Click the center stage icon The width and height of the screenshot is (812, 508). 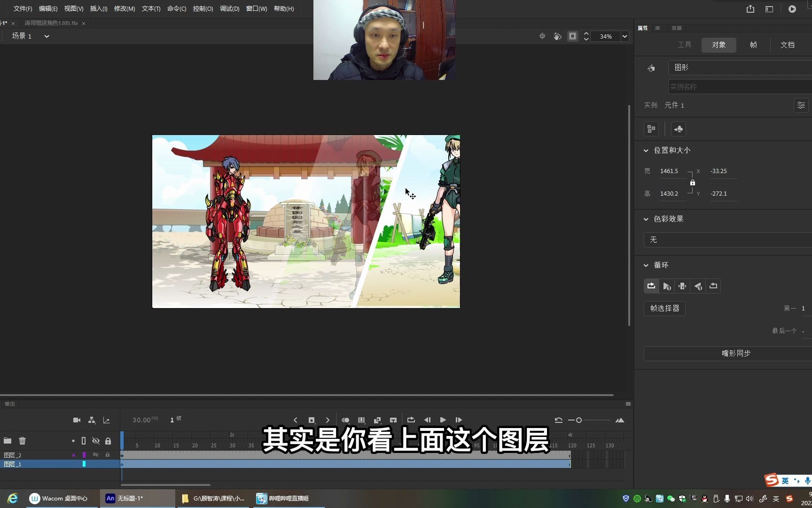(542, 36)
